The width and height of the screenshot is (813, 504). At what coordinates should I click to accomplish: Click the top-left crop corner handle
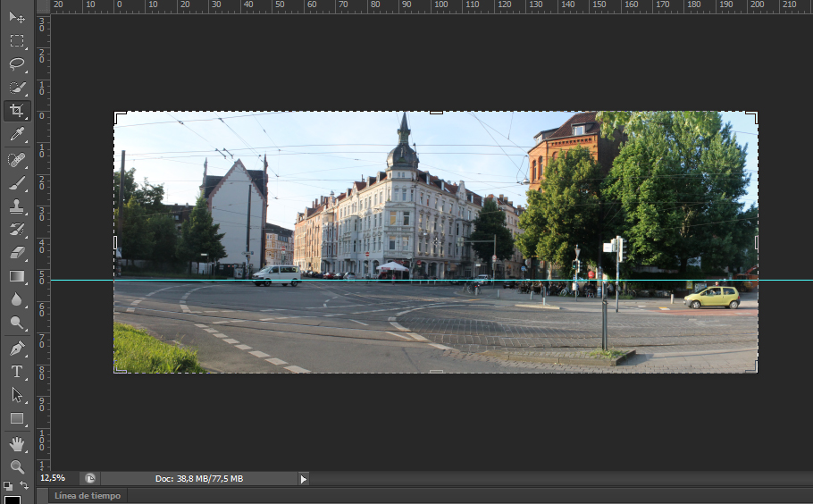coord(119,117)
